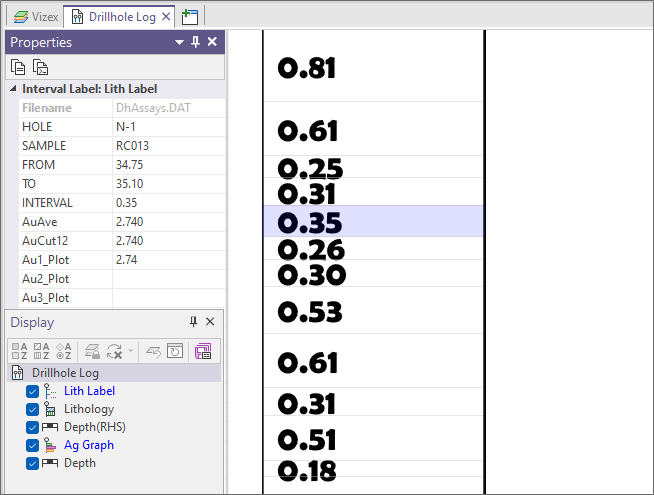This screenshot has width=654, height=495.
Task: Click the refresh-remove layers icon
Action: pos(114,351)
